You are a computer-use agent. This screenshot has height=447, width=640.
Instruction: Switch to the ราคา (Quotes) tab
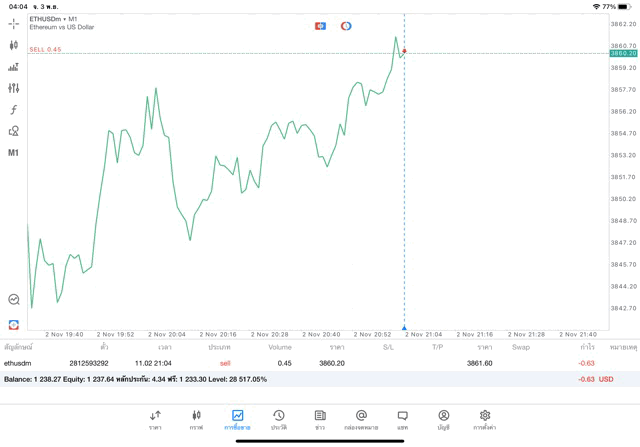tap(155, 420)
